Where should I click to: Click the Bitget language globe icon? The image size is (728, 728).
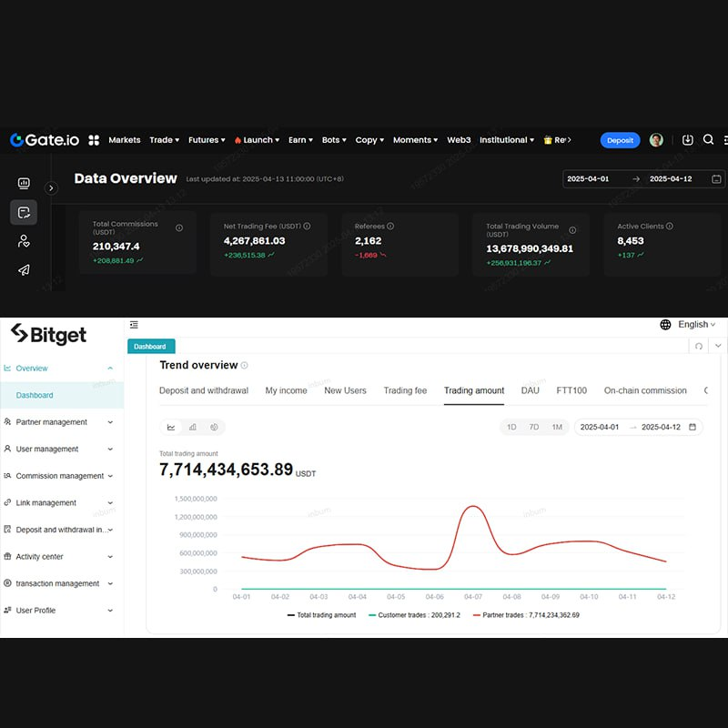pyautogui.click(x=665, y=325)
